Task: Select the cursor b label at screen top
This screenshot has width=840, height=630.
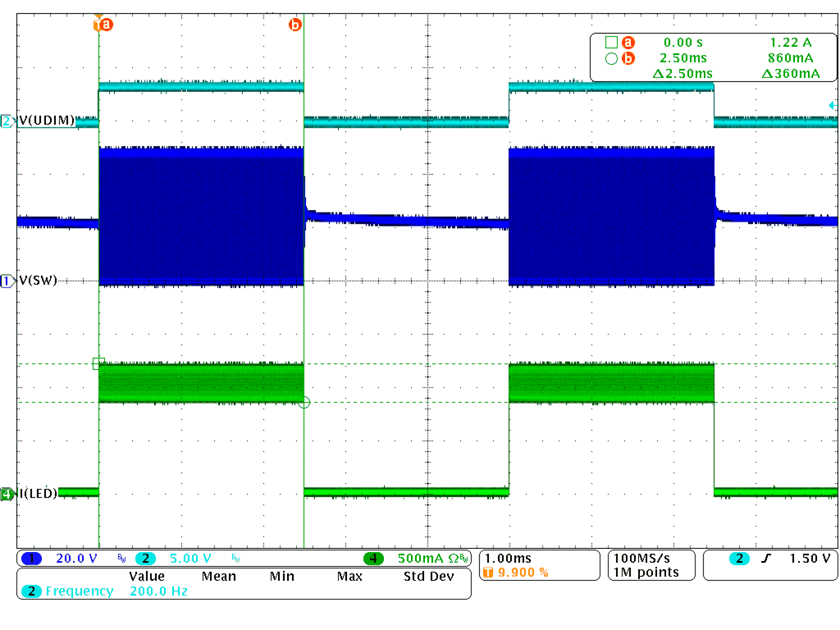Action: [294, 25]
